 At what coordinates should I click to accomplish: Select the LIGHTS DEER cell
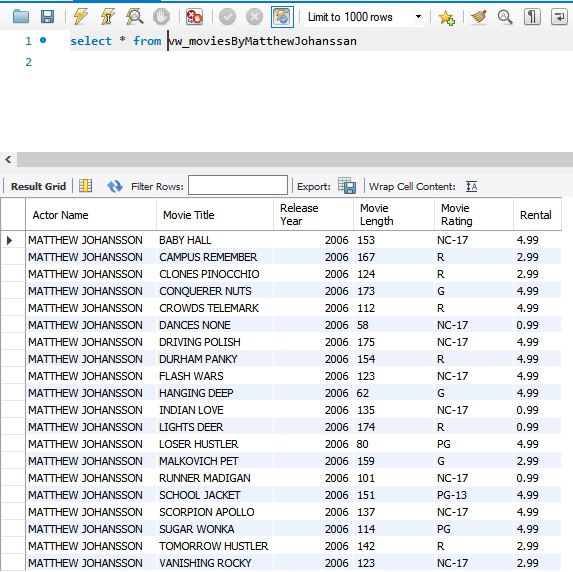click(x=215, y=427)
